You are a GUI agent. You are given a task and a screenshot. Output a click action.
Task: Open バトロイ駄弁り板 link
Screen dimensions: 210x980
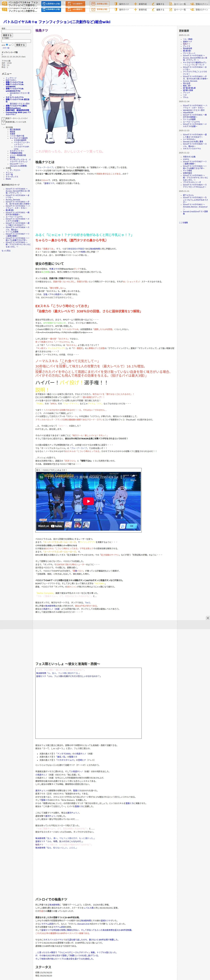coord(17,136)
